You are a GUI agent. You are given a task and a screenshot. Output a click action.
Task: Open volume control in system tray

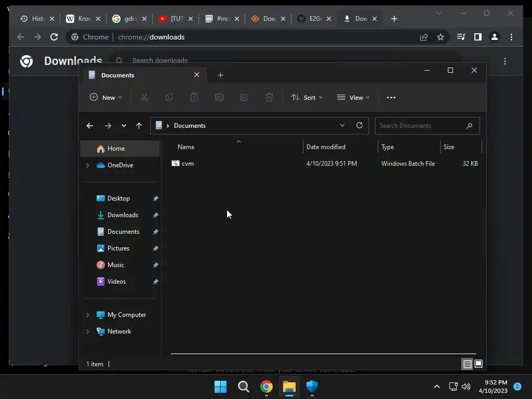pyautogui.click(x=466, y=387)
